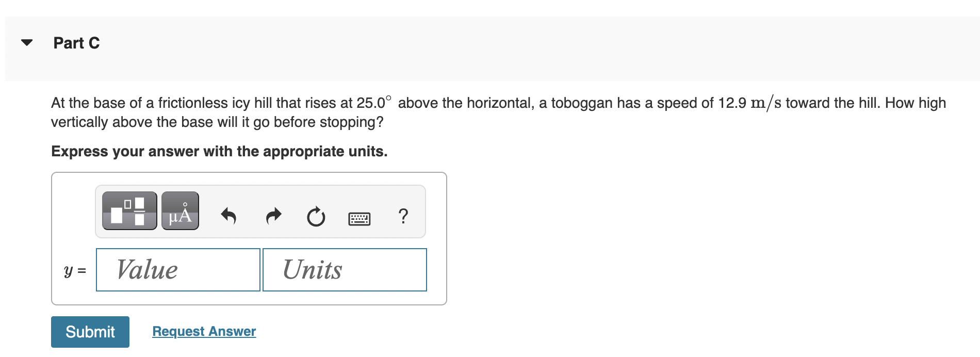Click the undo arrow in the answer toolbar
980x357 pixels.
point(228,216)
